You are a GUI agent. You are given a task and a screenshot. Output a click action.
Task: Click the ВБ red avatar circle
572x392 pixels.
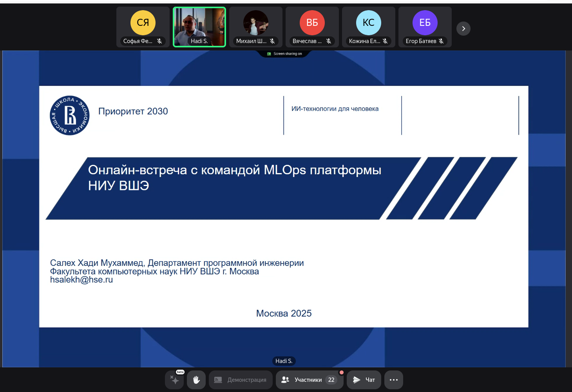point(312,23)
